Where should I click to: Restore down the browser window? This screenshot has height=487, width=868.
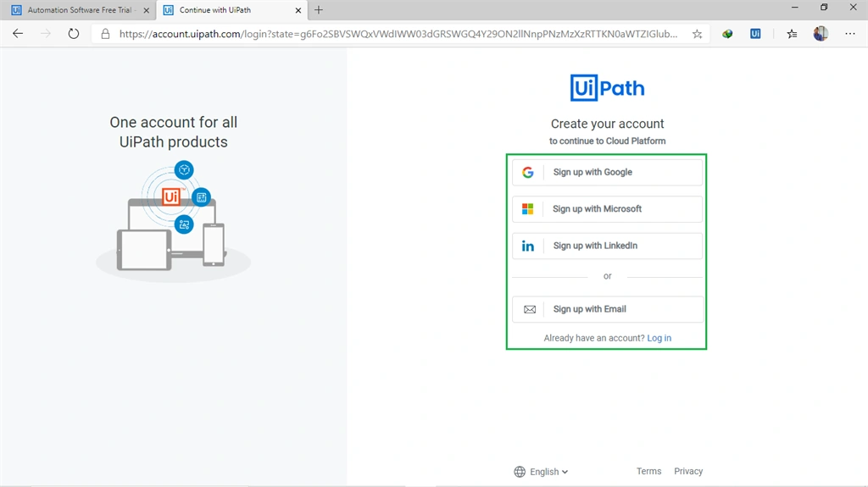click(824, 7)
